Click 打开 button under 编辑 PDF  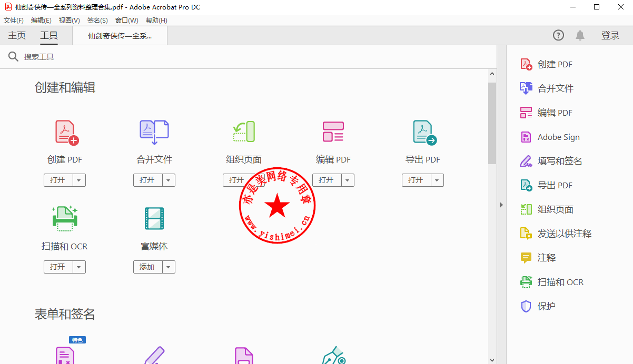(327, 180)
